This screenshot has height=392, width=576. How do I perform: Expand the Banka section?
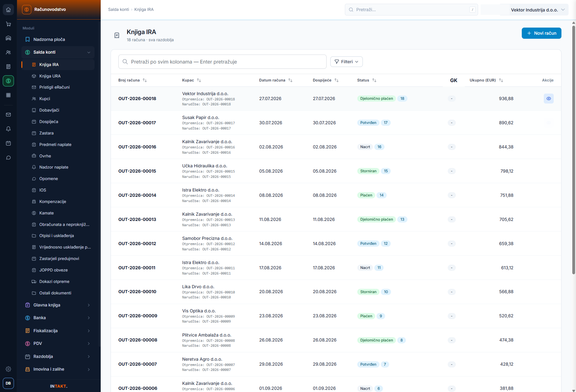(x=58, y=318)
